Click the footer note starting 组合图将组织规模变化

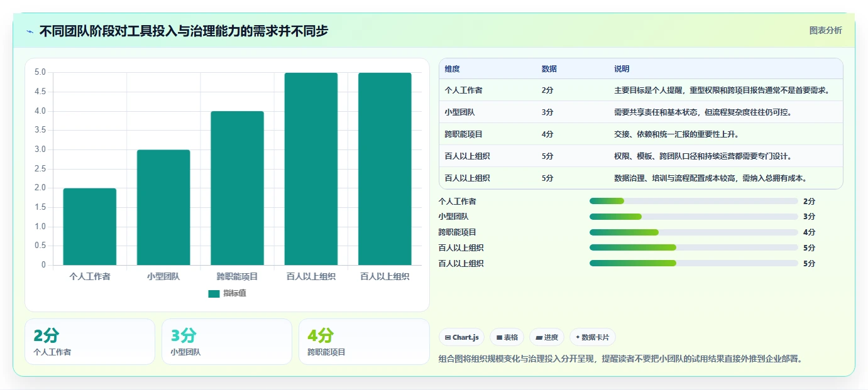tap(620, 359)
